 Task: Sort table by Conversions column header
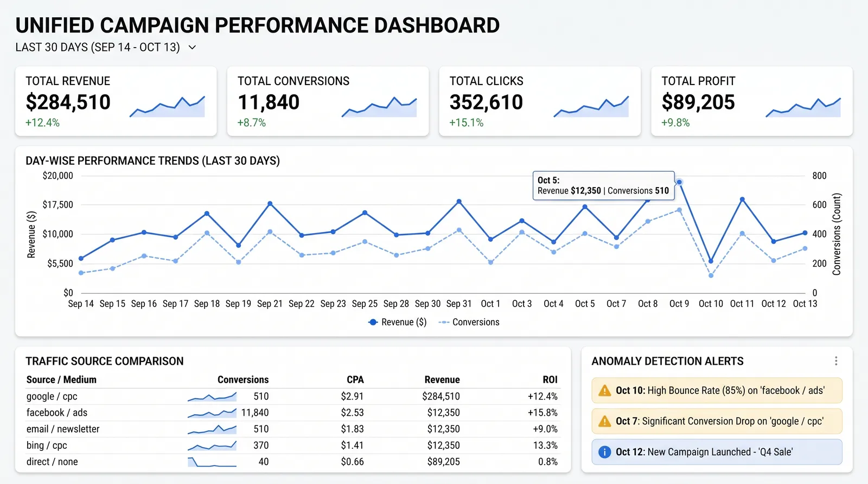pos(243,379)
